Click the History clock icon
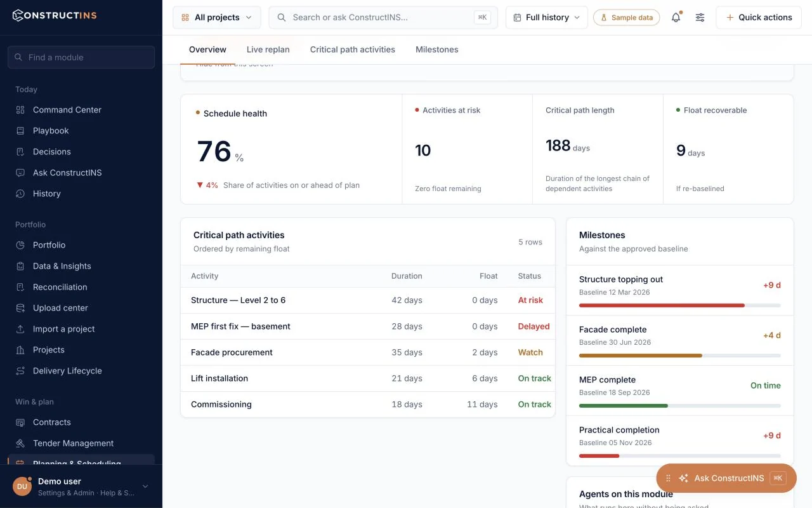 point(20,194)
